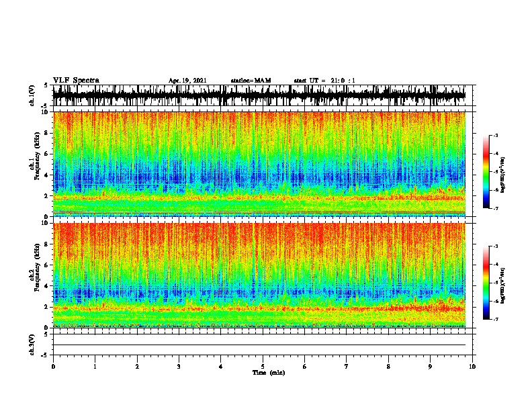Click the time axis tick label "8"
The image size is (532, 411).
[388, 367]
